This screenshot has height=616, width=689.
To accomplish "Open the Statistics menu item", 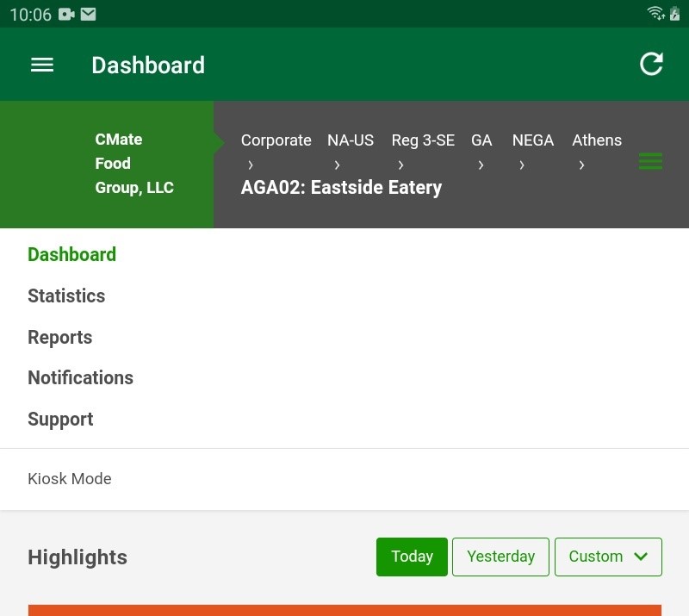I will [x=66, y=296].
